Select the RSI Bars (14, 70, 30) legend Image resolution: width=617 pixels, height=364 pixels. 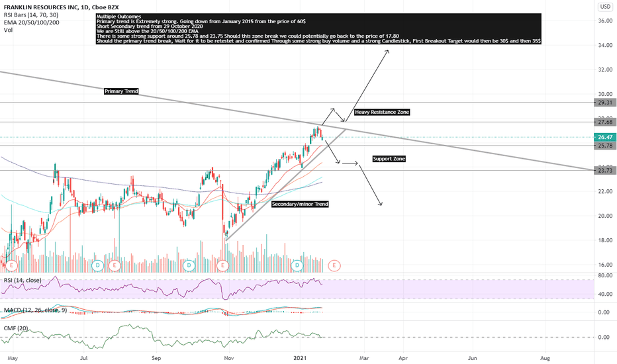[30, 15]
